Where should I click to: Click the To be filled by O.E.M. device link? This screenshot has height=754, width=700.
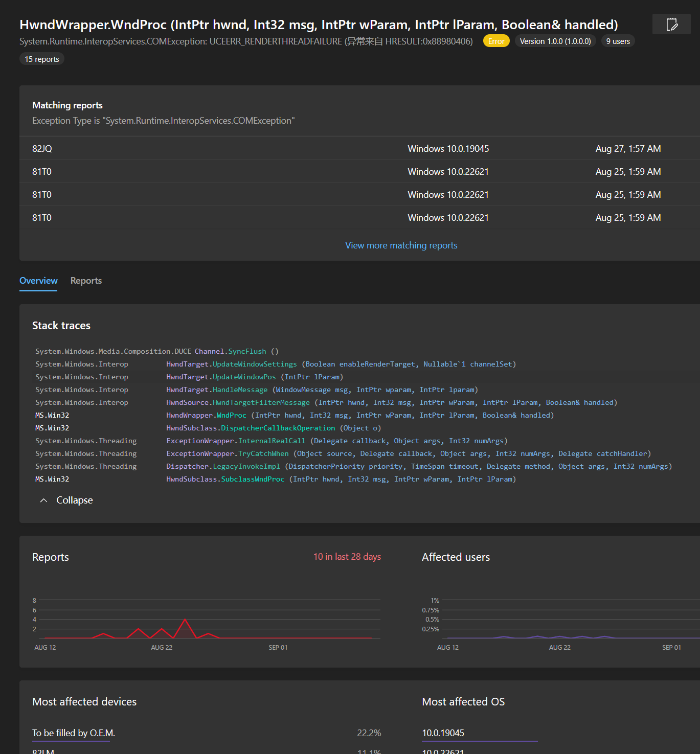[x=72, y=733]
